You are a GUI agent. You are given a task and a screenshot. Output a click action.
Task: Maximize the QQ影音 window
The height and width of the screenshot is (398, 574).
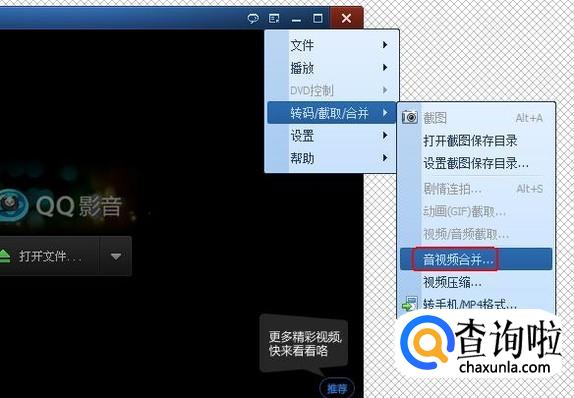coord(318,18)
